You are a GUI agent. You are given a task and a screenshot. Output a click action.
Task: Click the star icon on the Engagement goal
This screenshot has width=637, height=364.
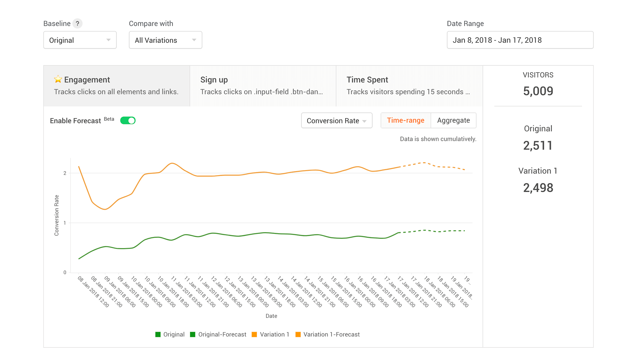58,79
